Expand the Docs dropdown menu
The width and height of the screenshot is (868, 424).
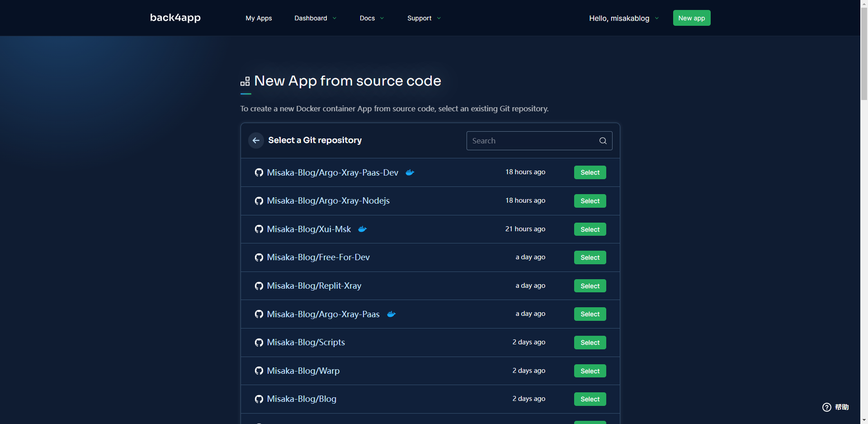(x=372, y=18)
